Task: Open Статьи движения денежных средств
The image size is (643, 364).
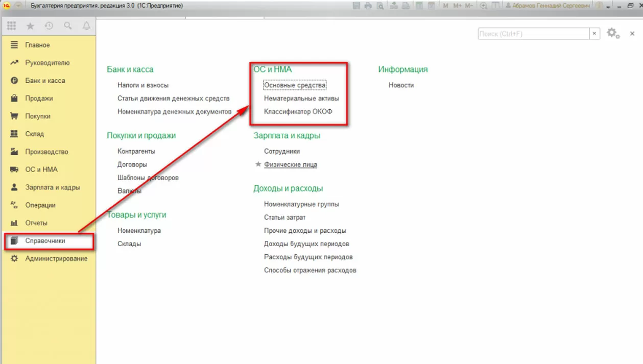Action: (x=174, y=99)
